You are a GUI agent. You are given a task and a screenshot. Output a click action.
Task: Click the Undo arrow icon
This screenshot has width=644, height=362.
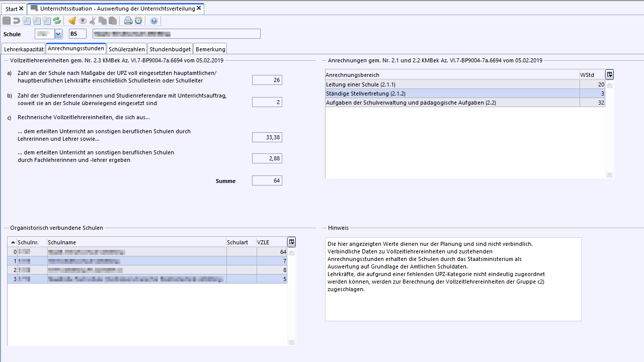click(x=17, y=21)
